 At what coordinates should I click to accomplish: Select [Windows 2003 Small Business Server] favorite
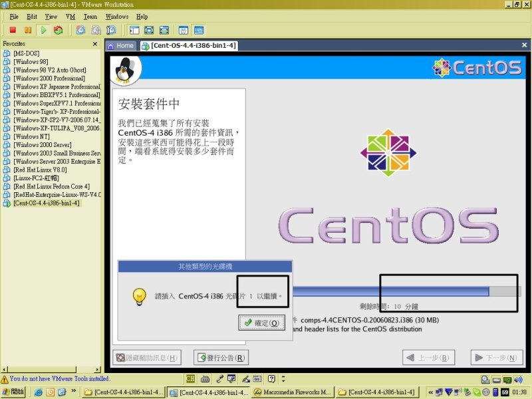[57, 153]
